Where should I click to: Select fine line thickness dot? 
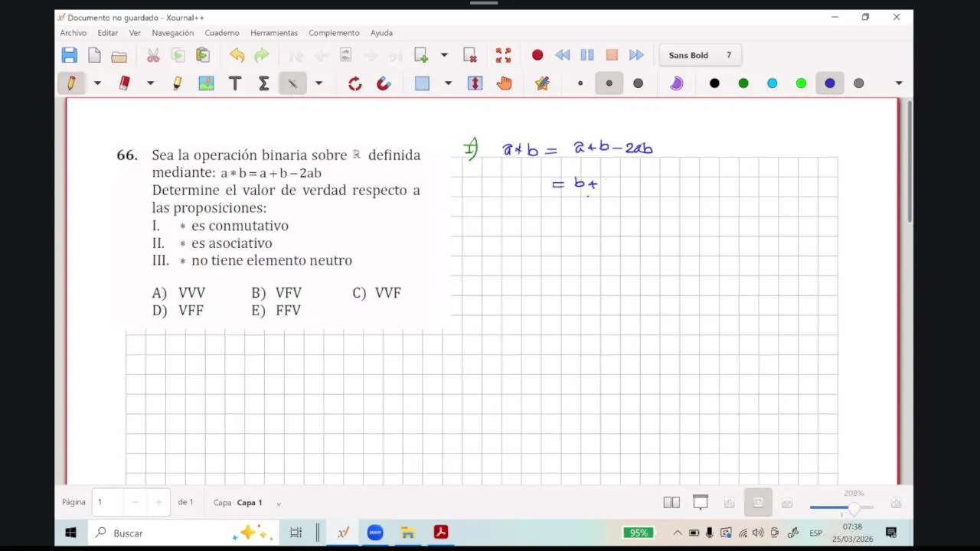(x=580, y=83)
